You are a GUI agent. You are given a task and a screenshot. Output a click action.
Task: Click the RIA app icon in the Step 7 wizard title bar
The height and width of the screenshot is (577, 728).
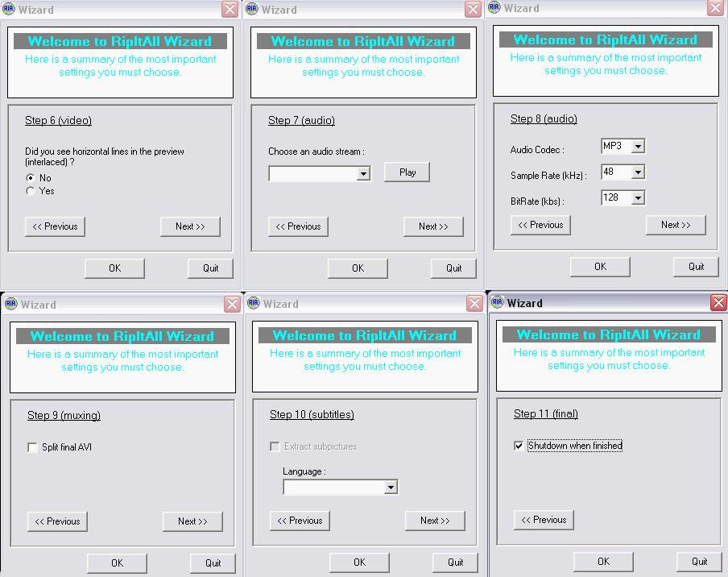[x=251, y=10]
